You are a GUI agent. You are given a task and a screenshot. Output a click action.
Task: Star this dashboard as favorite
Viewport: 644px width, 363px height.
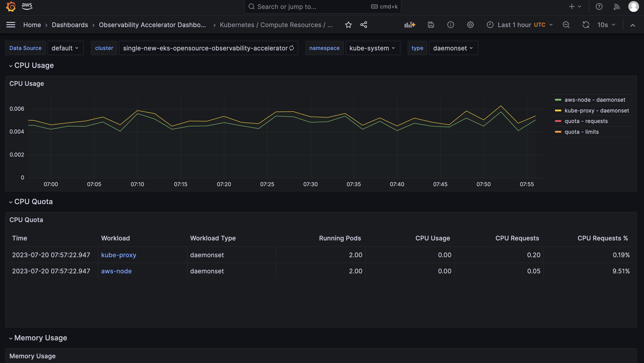click(348, 25)
